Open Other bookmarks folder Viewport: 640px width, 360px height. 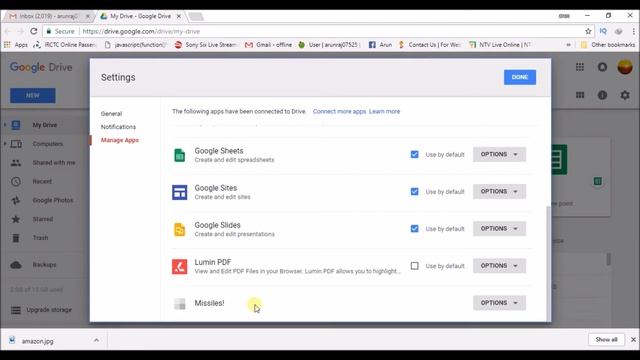608,45
